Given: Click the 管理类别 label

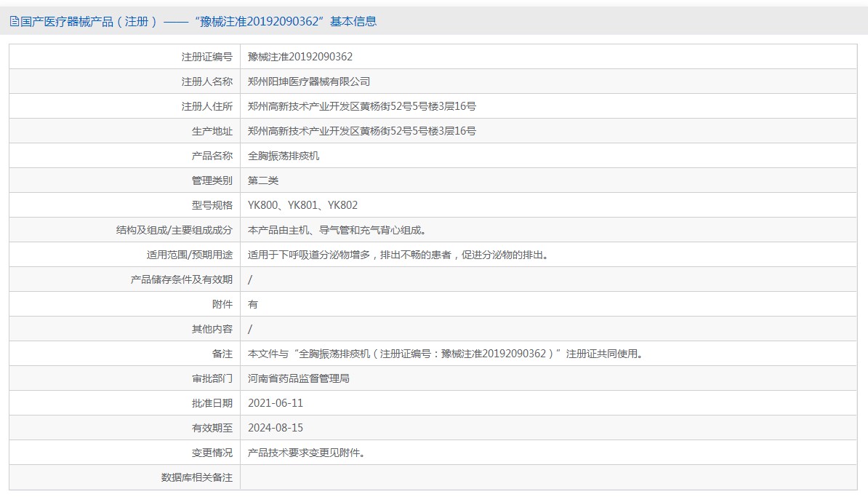Looking at the screenshot, I should [212, 180].
